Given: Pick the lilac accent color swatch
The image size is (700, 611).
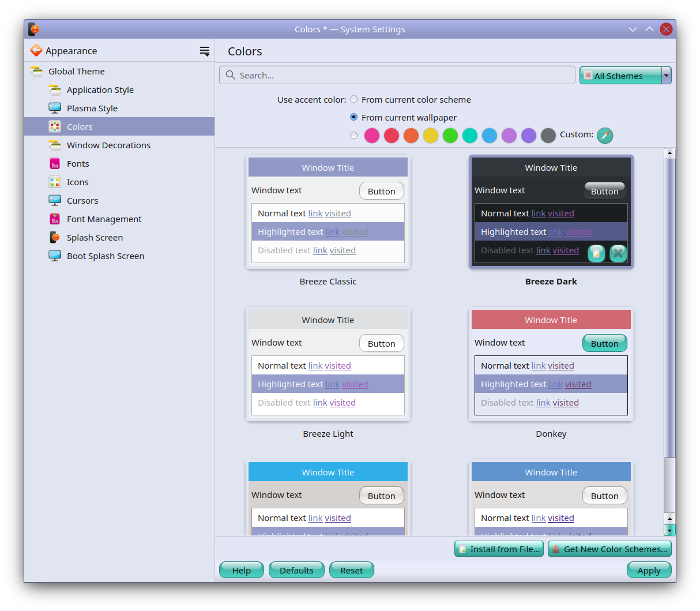Looking at the screenshot, I should click(x=509, y=136).
